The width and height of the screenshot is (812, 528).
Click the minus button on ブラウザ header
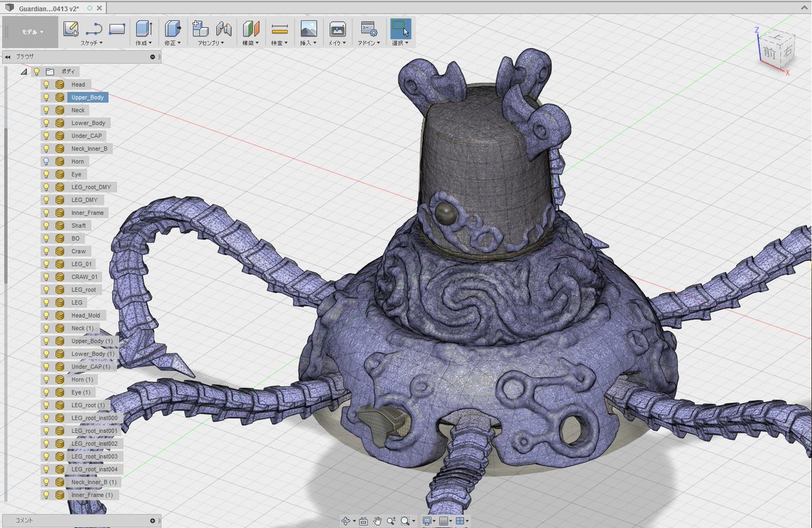point(153,57)
